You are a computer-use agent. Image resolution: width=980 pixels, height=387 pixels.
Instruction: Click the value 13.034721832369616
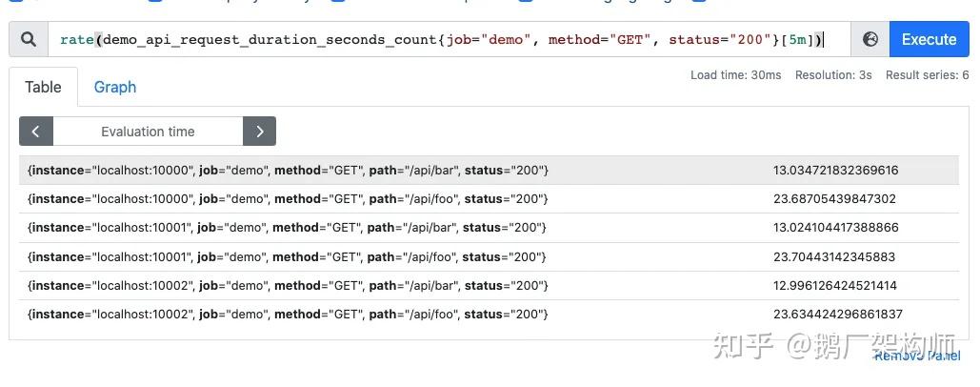point(835,171)
